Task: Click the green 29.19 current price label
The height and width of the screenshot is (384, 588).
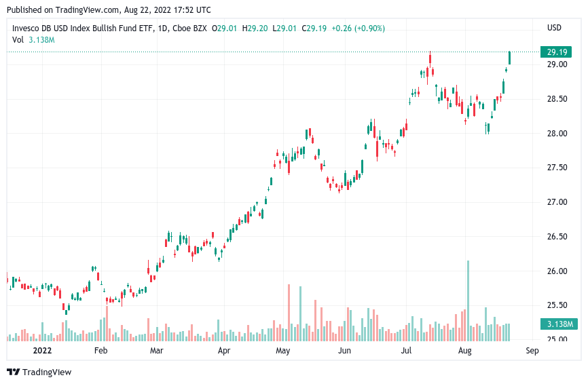Action: click(556, 52)
